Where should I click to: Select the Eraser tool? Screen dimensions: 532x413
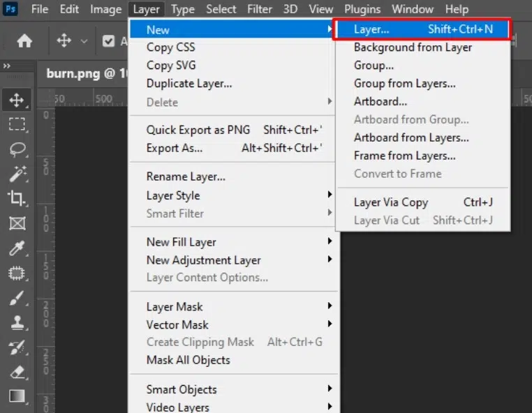pyautogui.click(x=17, y=372)
